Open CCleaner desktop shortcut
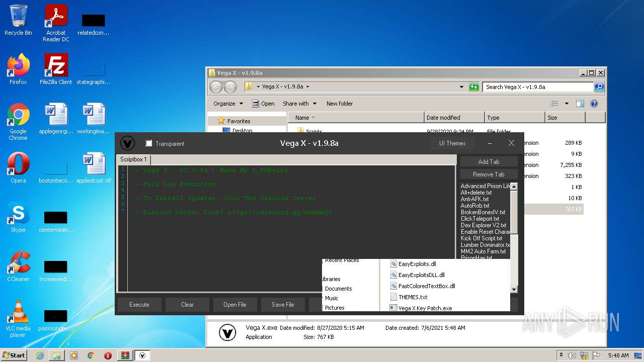This screenshot has width=644, height=362. [x=18, y=266]
